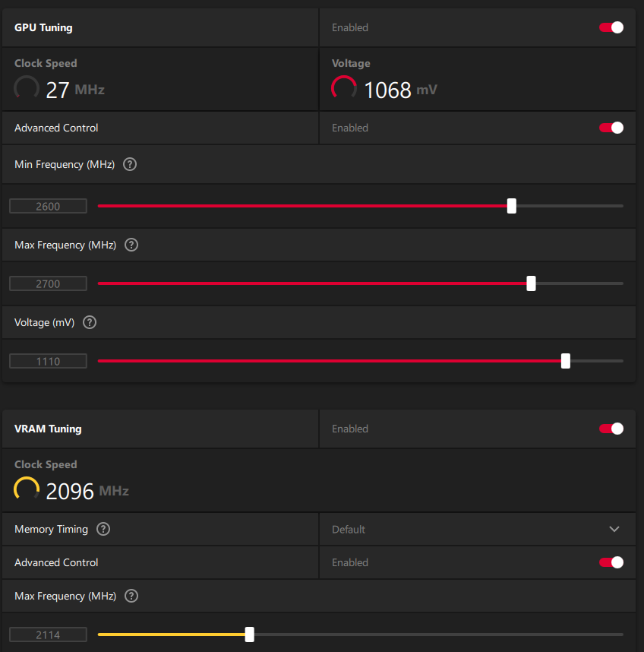Image resolution: width=644 pixels, height=652 pixels.
Task: Click the Voltage 1110 input field
Action: pyautogui.click(x=48, y=361)
